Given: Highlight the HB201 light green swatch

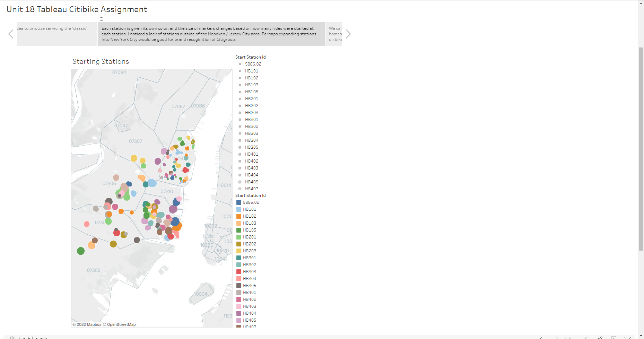Looking at the screenshot, I should (239, 237).
